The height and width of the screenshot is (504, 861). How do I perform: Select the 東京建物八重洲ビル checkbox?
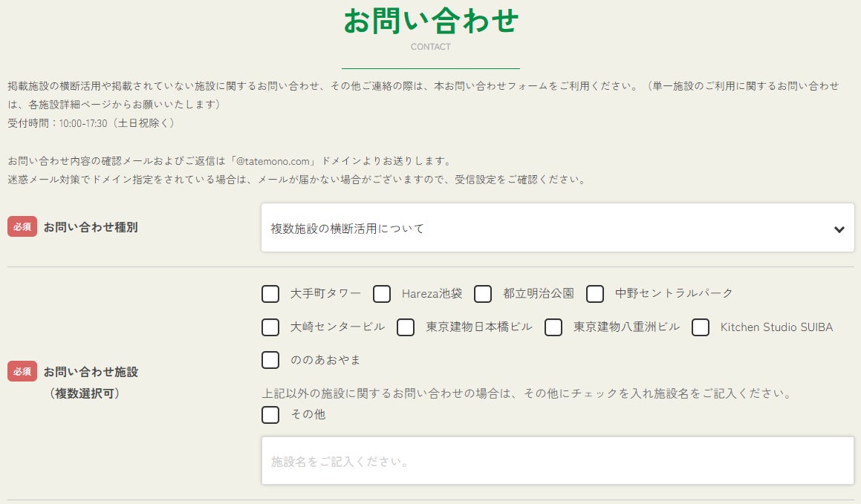click(553, 327)
